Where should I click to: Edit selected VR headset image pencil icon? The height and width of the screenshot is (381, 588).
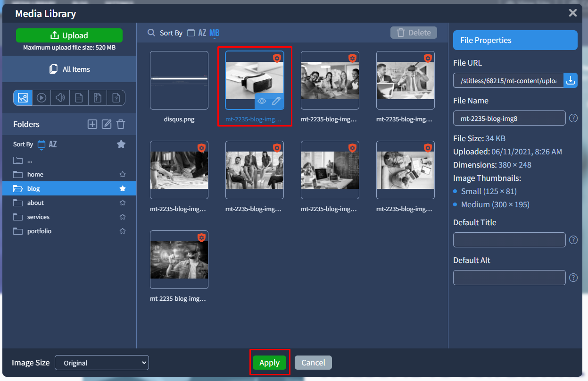pos(276,101)
